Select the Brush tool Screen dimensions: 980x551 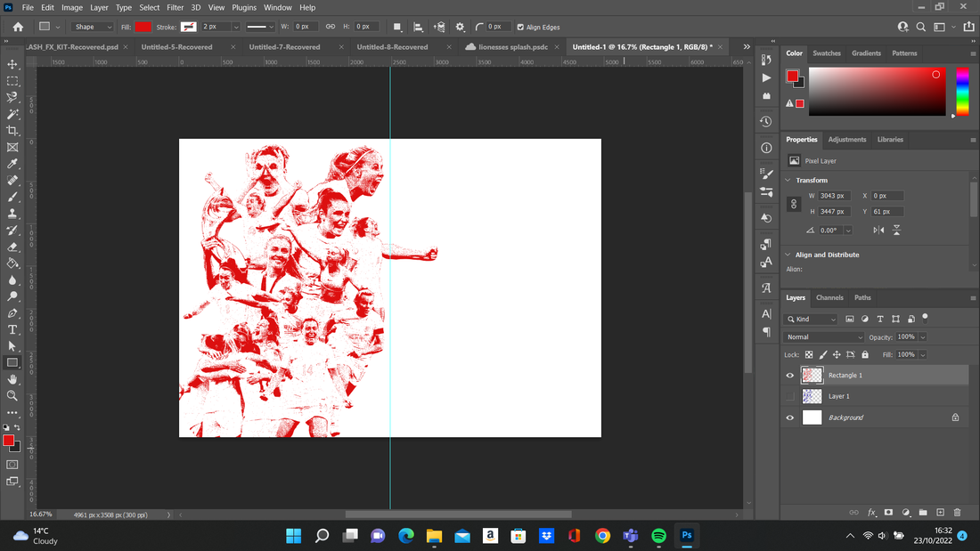[x=12, y=197]
